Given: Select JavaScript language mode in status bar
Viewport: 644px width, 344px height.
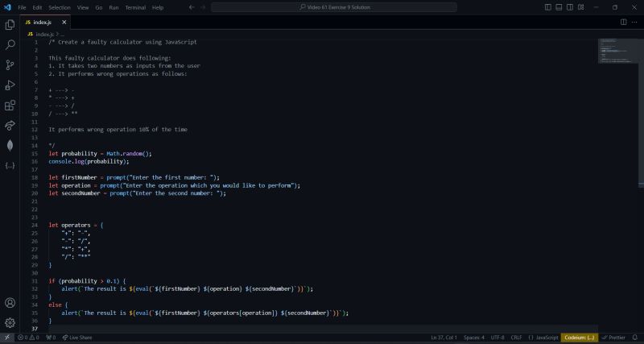Looking at the screenshot, I should [547, 338].
